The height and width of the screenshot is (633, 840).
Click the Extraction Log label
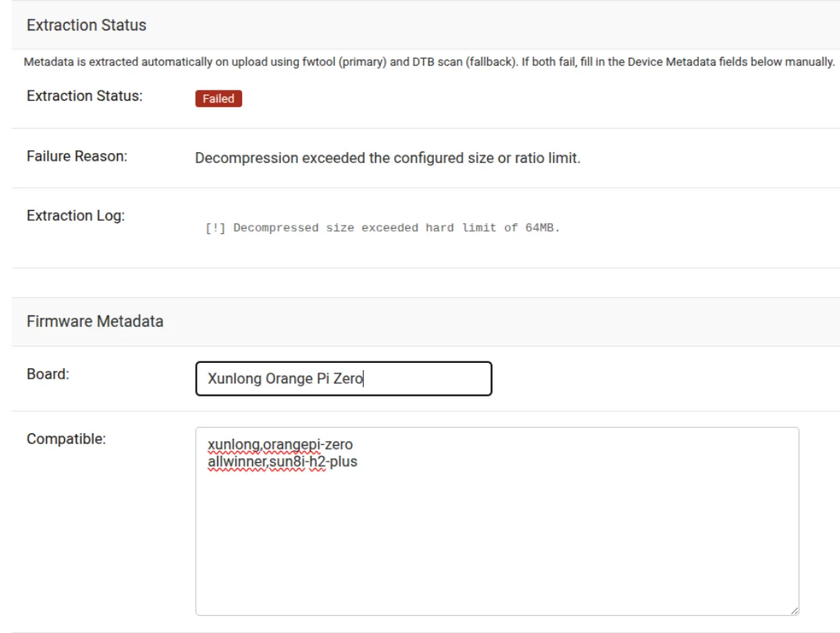(x=76, y=216)
